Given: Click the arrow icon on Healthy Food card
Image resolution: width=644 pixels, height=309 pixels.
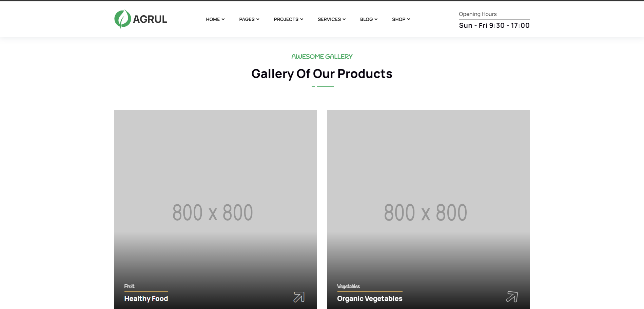Looking at the screenshot, I should (x=299, y=297).
